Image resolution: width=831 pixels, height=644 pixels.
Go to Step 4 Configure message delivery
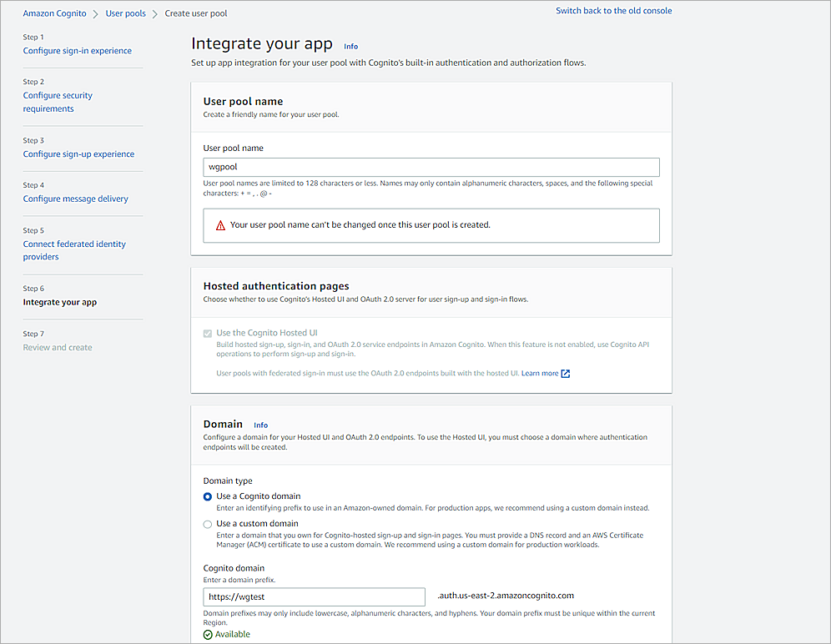(x=75, y=199)
